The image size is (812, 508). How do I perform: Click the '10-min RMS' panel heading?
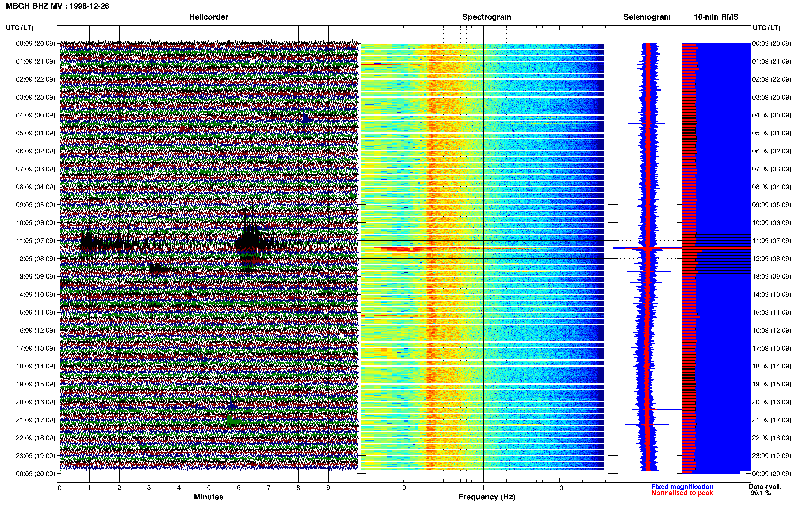[716, 17]
